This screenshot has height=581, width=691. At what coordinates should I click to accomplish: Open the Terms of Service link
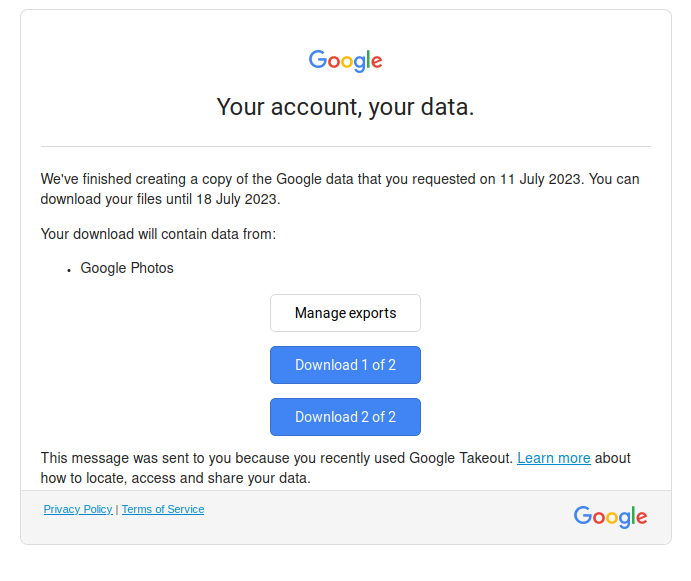point(163,509)
